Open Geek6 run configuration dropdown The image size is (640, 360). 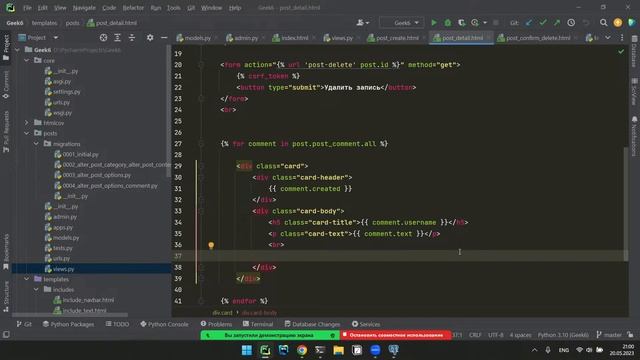tap(401, 23)
